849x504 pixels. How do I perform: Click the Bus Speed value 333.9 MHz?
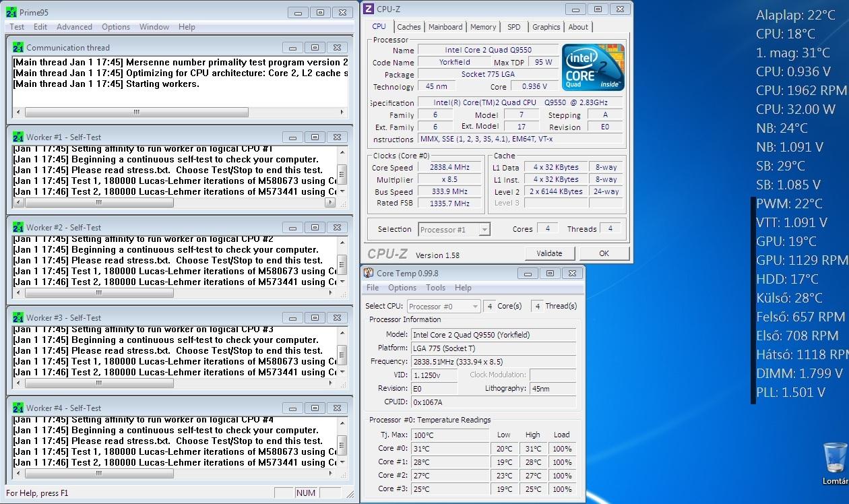pos(449,191)
